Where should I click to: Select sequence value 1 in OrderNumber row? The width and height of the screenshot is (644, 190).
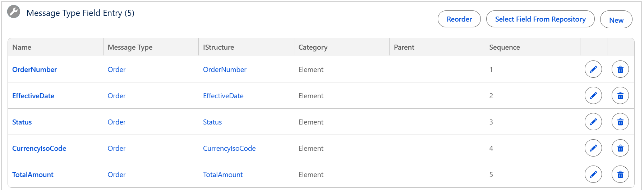491,69
